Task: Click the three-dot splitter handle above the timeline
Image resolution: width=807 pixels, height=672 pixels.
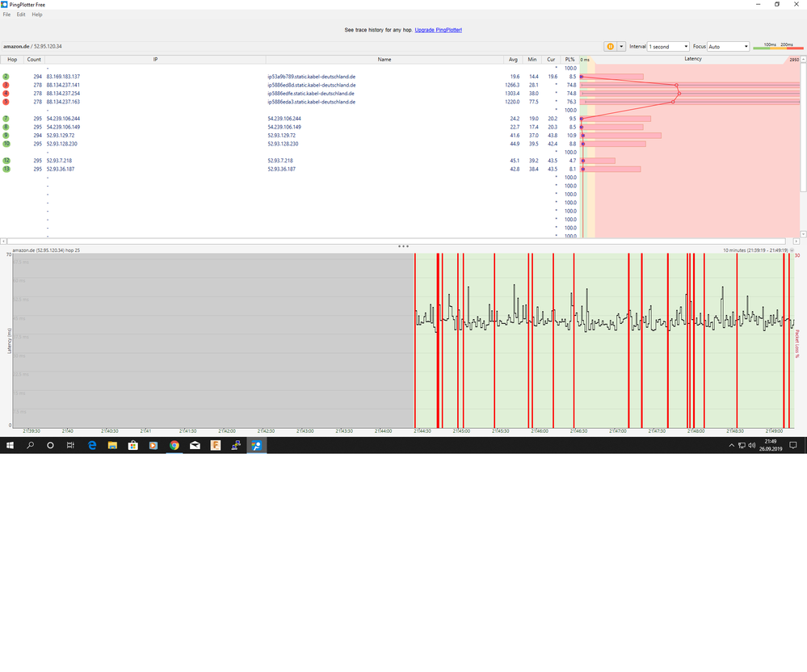Action: [404, 246]
